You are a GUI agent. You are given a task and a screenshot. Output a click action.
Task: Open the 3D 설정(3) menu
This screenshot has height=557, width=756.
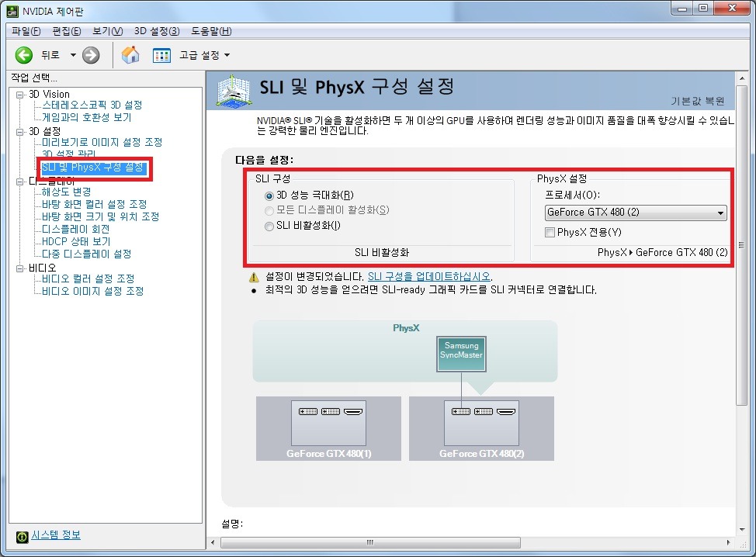157,31
